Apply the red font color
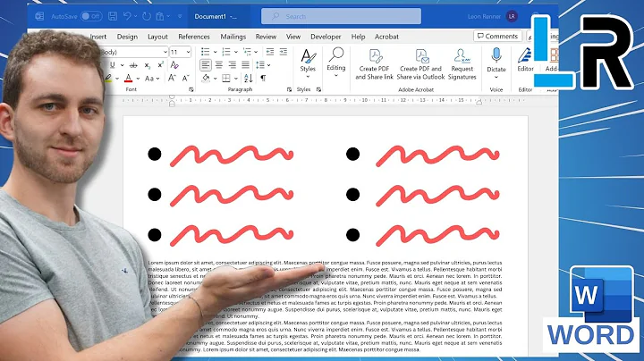 (129, 78)
